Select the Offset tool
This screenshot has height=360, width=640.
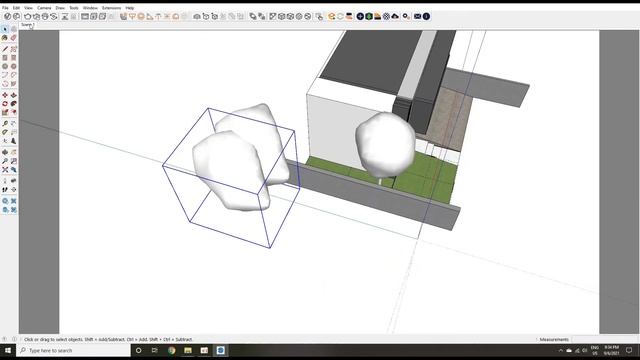(13, 112)
